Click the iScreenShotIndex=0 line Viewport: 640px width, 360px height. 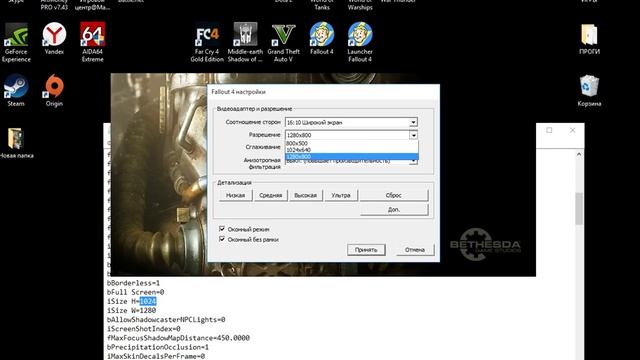(144, 329)
